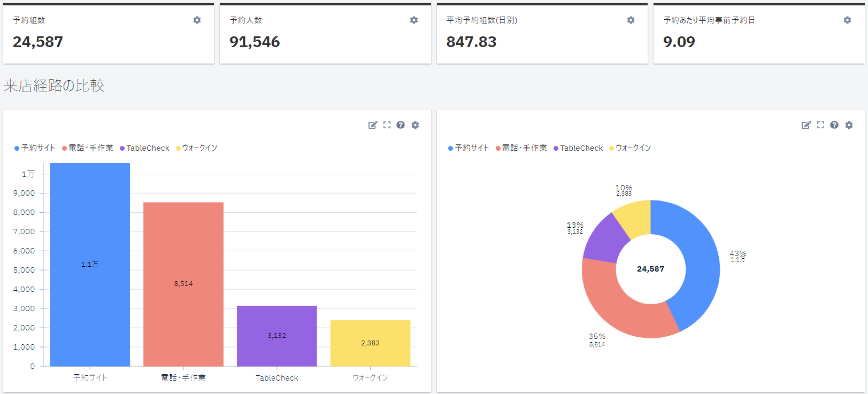Image resolution: width=868 pixels, height=394 pixels.
Task: Toggle ウォークイン series in donut chart legend
Action: [x=631, y=148]
